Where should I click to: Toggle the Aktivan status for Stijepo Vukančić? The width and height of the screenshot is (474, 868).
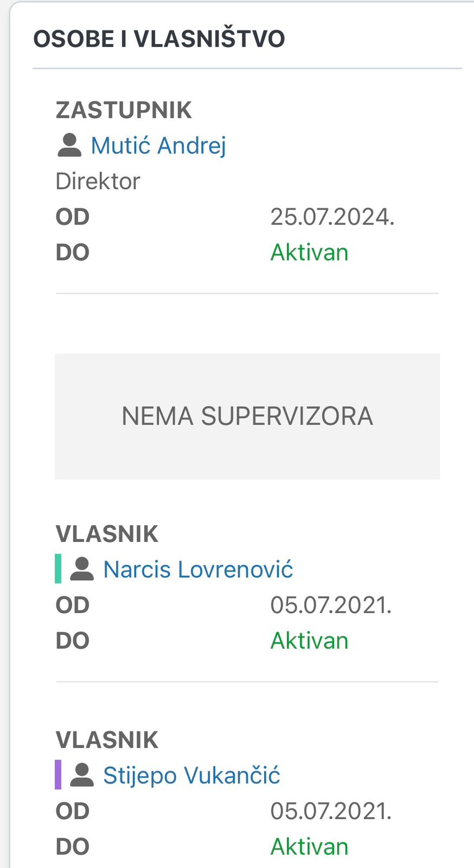(309, 845)
